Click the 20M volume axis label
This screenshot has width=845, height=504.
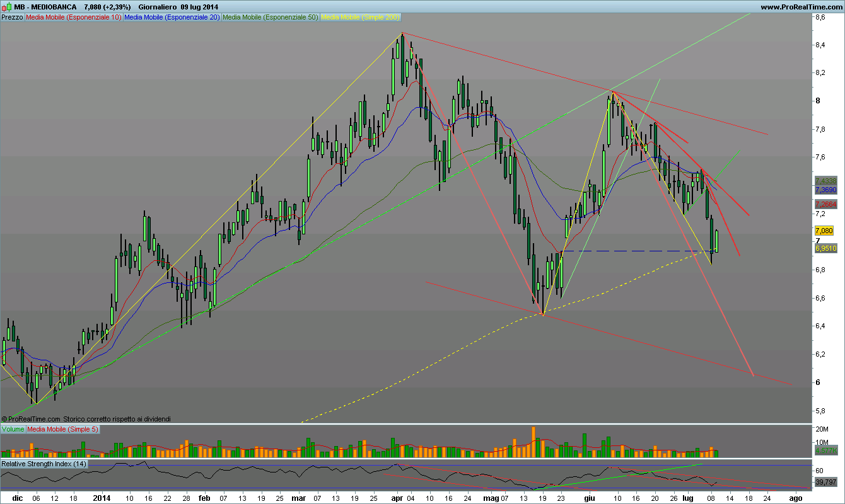[822, 430]
